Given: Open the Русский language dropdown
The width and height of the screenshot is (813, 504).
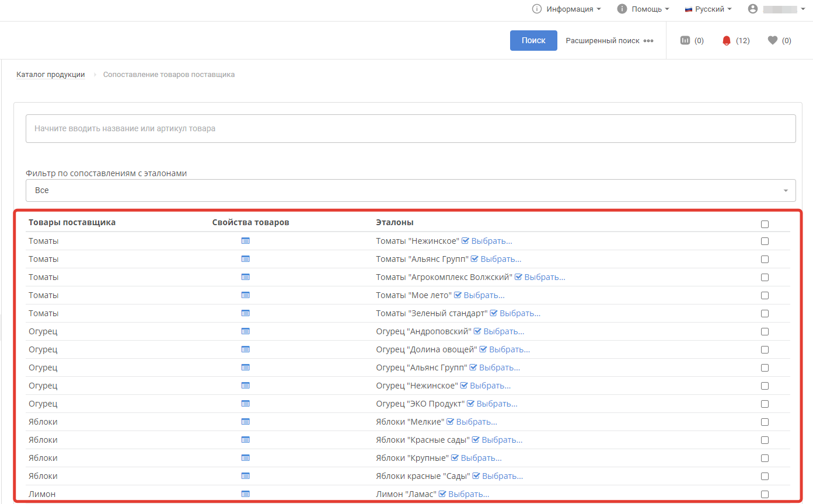Looking at the screenshot, I should [708, 9].
